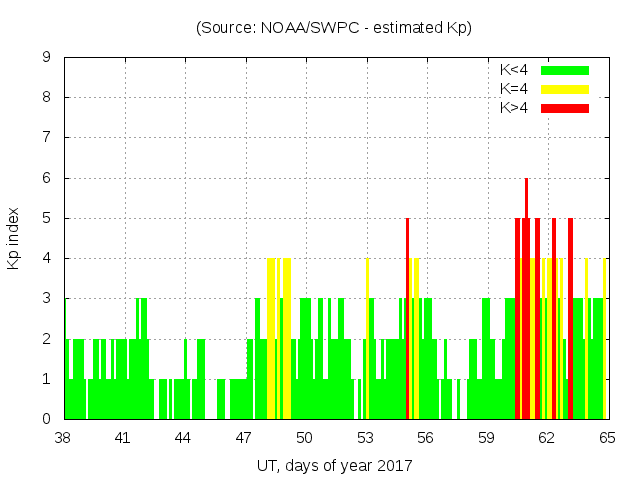Click the y-axis tick label 9
Screen dimensions: 640x480
[x=47, y=58]
